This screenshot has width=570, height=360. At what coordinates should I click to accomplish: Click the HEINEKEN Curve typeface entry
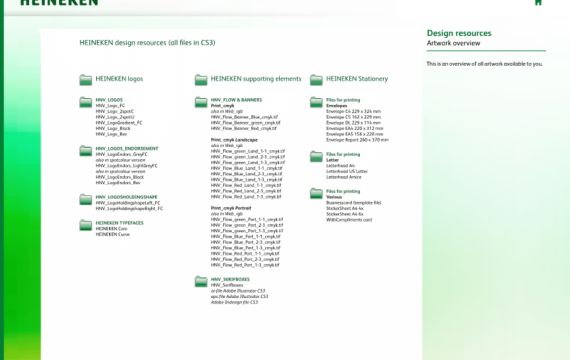(113, 235)
